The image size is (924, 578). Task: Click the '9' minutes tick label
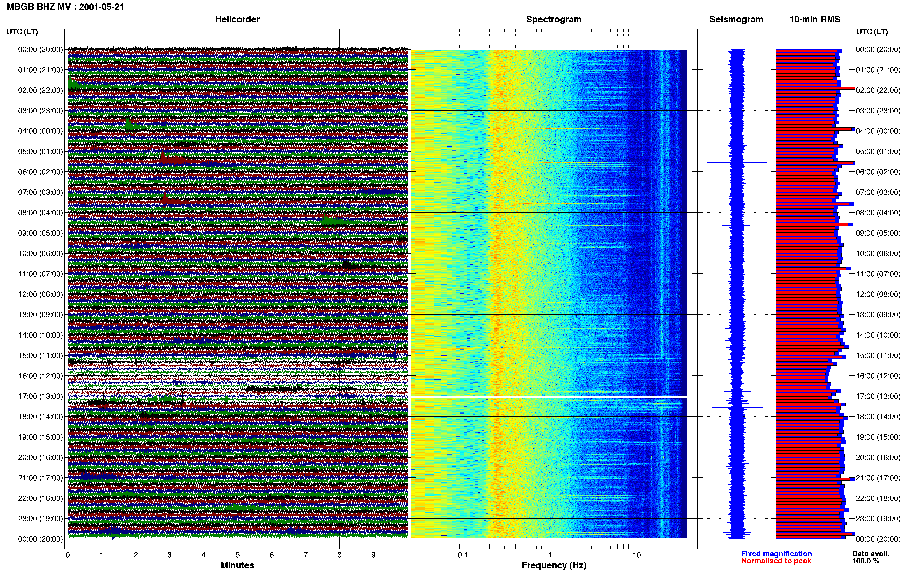tap(373, 555)
